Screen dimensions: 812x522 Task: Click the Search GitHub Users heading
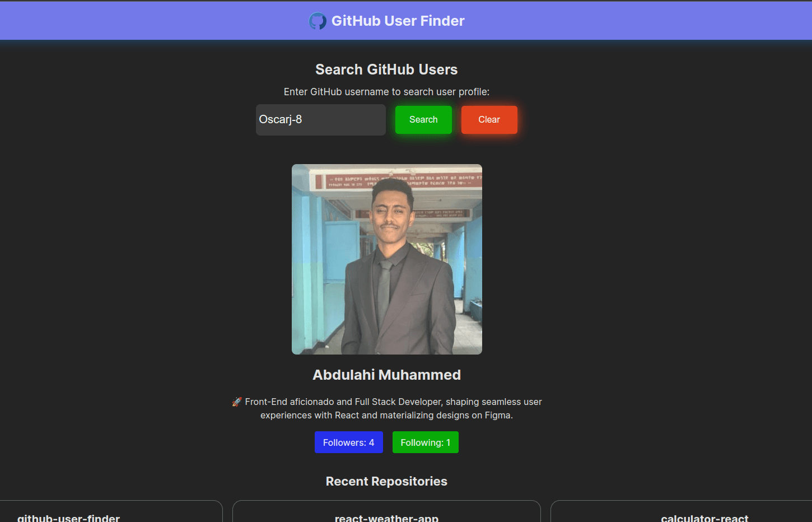click(386, 69)
